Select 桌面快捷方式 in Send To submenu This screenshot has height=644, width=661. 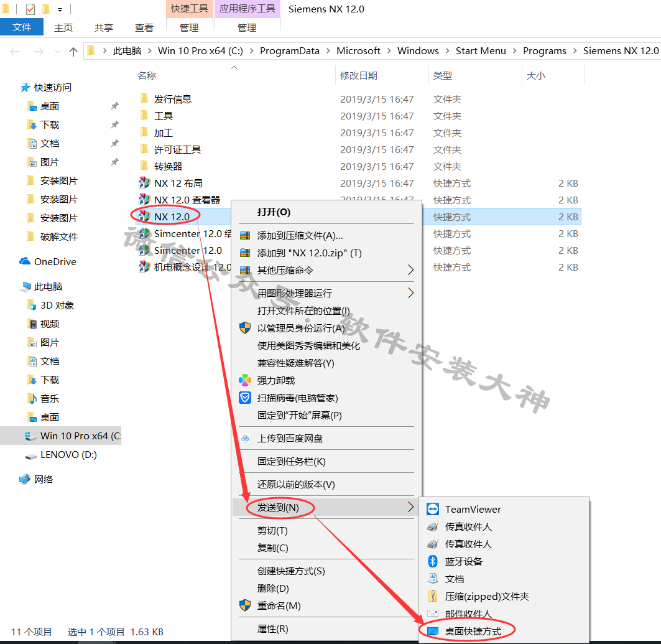(504, 631)
